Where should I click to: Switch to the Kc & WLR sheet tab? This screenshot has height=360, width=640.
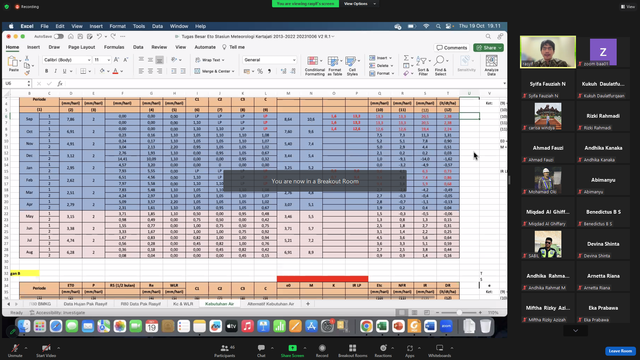(x=183, y=304)
